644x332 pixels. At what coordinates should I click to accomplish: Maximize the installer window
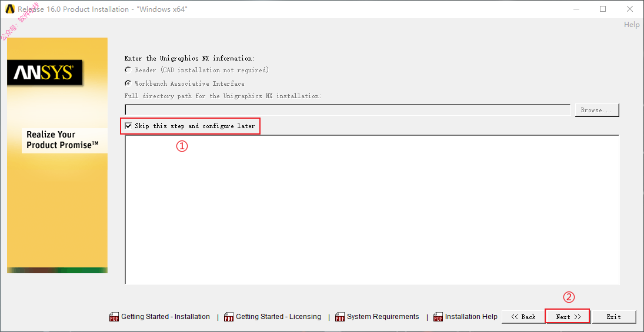(602, 9)
